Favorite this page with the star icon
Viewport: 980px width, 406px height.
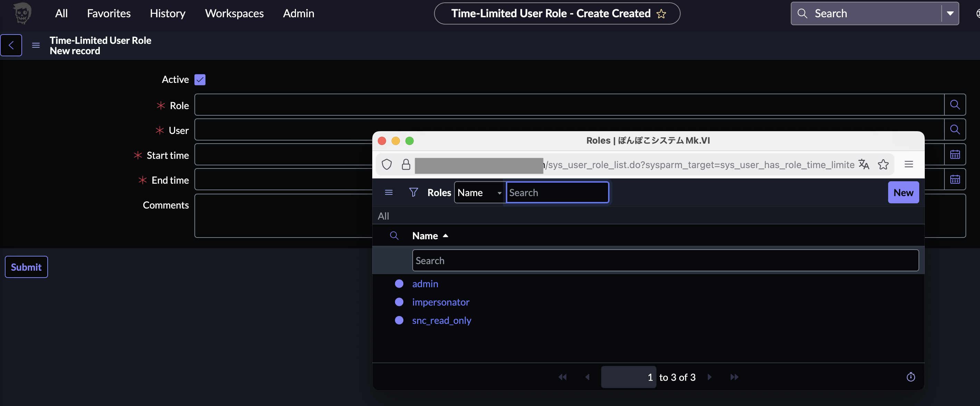tap(661, 14)
